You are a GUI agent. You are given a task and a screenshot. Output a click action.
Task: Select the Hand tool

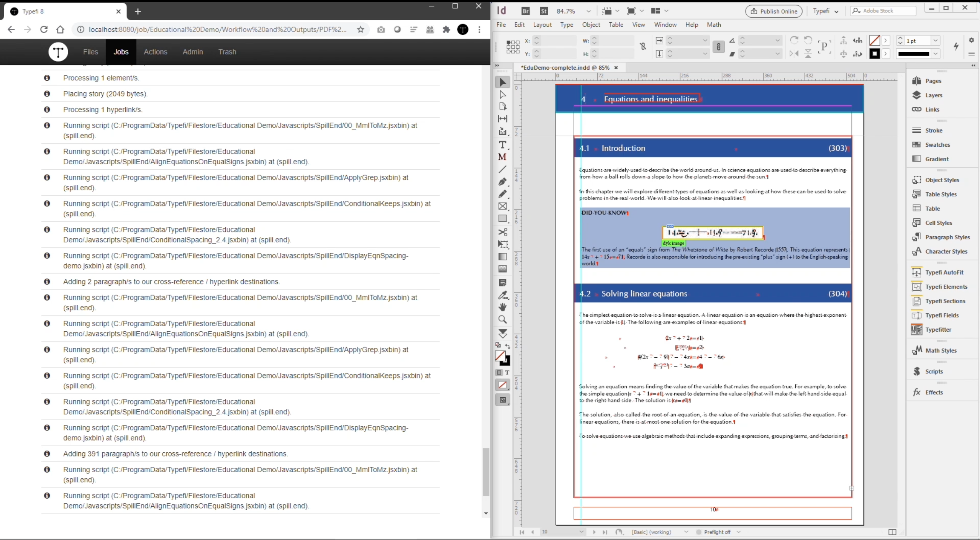[x=503, y=307]
